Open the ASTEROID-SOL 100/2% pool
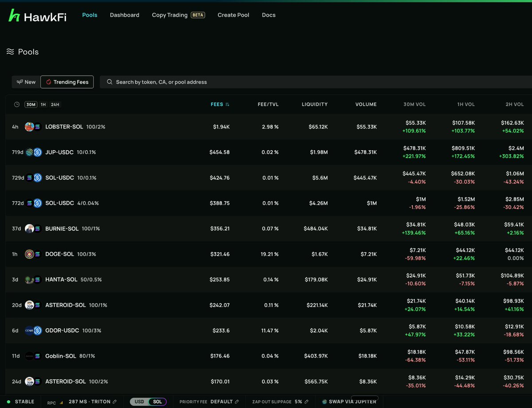Viewport: 532px width, 408px height. point(269,381)
